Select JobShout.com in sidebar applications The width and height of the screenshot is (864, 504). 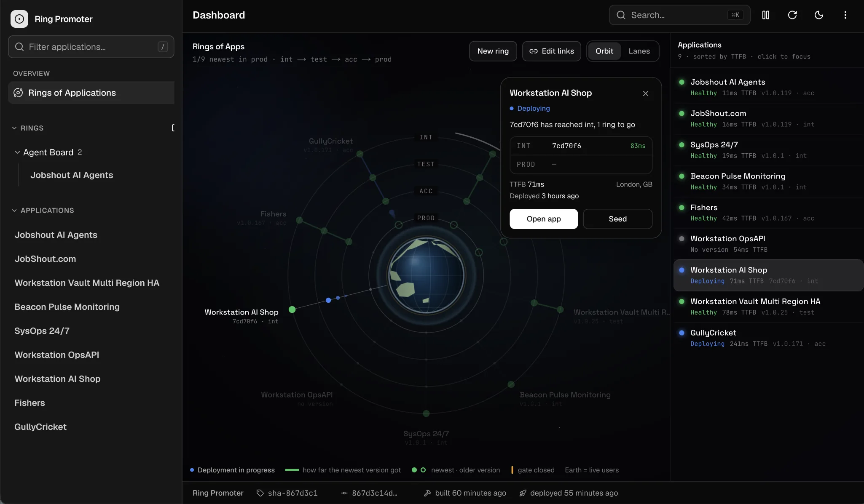45,259
